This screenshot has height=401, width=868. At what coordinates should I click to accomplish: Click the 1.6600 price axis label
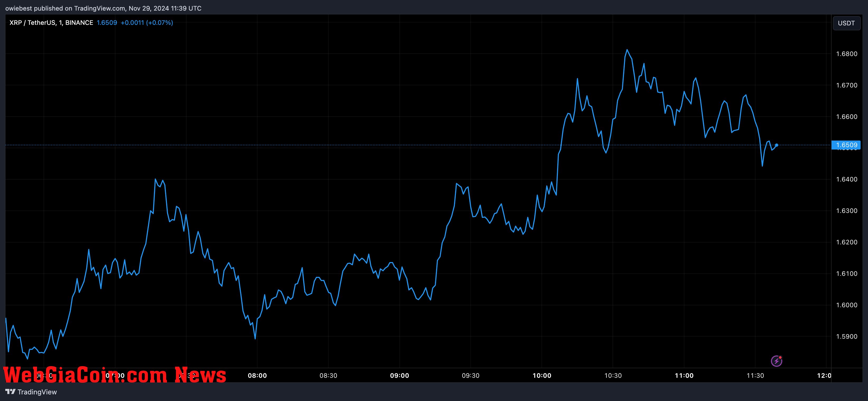click(846, 116)
